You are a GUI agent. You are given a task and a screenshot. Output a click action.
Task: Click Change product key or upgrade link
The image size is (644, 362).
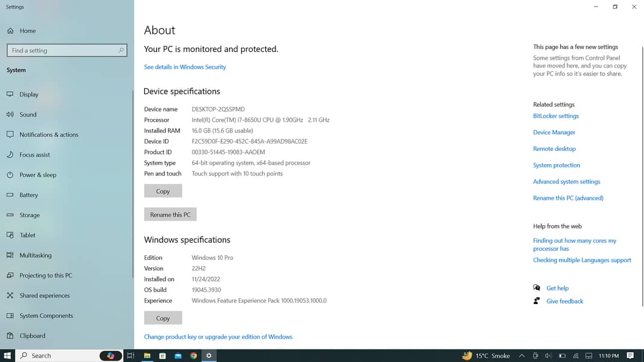[x=218, y=337]
